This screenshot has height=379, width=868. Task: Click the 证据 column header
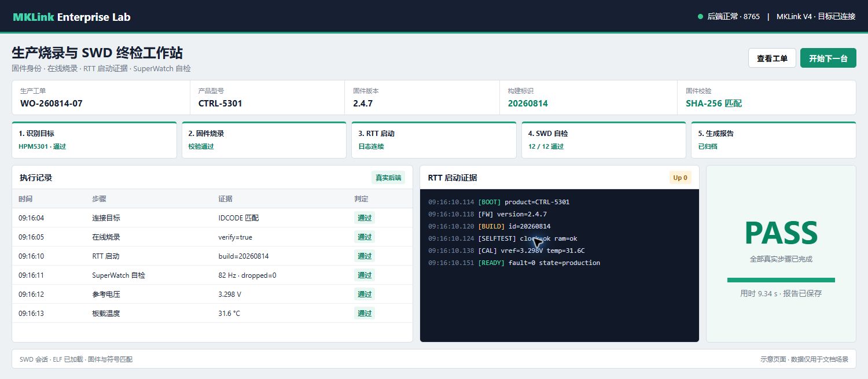point(226,199)
